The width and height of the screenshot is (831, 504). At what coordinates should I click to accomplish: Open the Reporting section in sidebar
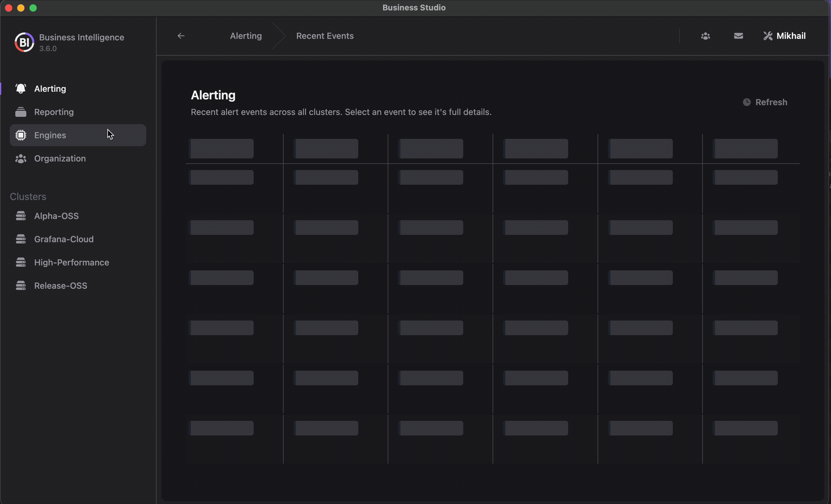pos(78,112)
